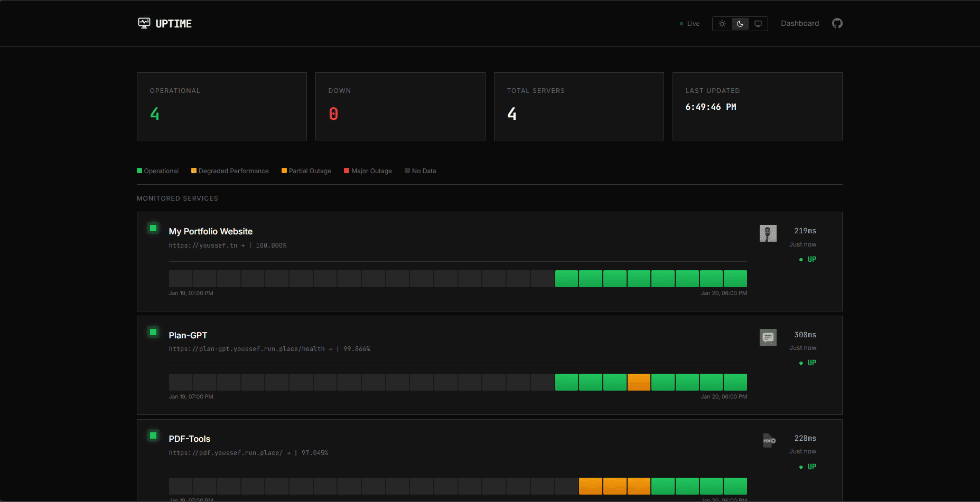This screenshot has height=502, width=980.
Task: Open the GitHub repository icon
Action: [x=837, y=23]
